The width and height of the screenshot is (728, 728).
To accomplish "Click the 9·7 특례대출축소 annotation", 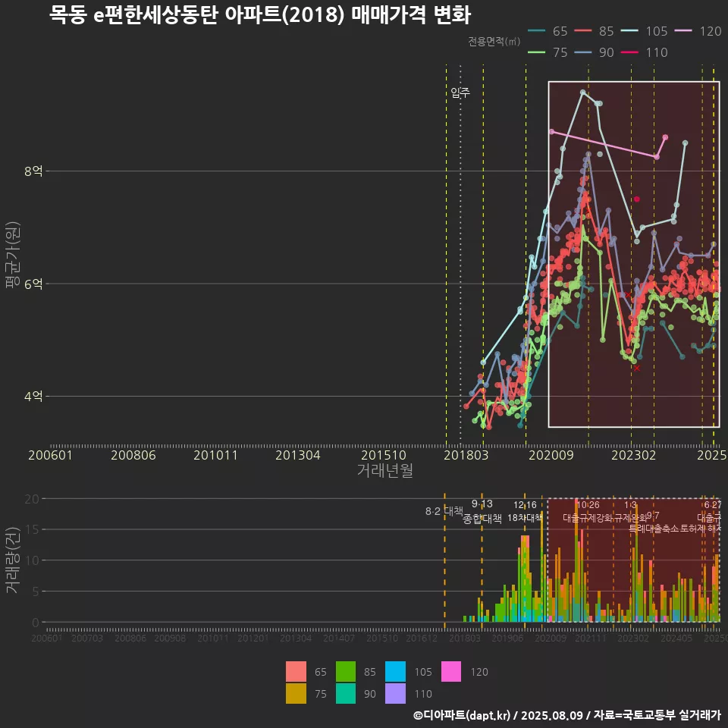I will click(653, 522).
